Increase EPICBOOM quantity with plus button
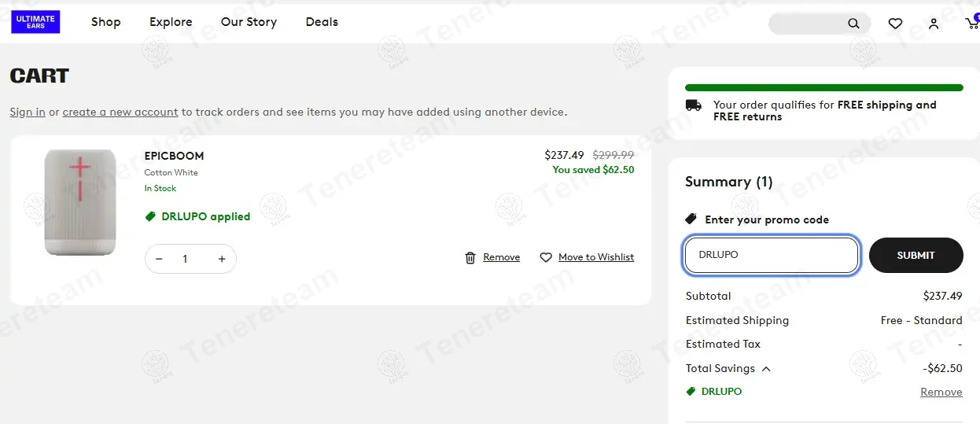The width and height of the screenshot is (980, 424). pyautogui.click(x=222, y=259)
